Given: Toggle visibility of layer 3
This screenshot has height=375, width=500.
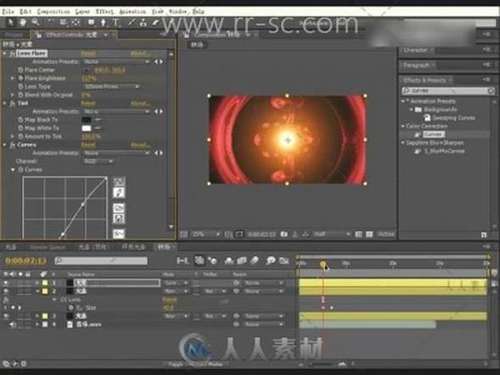Looking at the screenshot, I should point(6,316).
